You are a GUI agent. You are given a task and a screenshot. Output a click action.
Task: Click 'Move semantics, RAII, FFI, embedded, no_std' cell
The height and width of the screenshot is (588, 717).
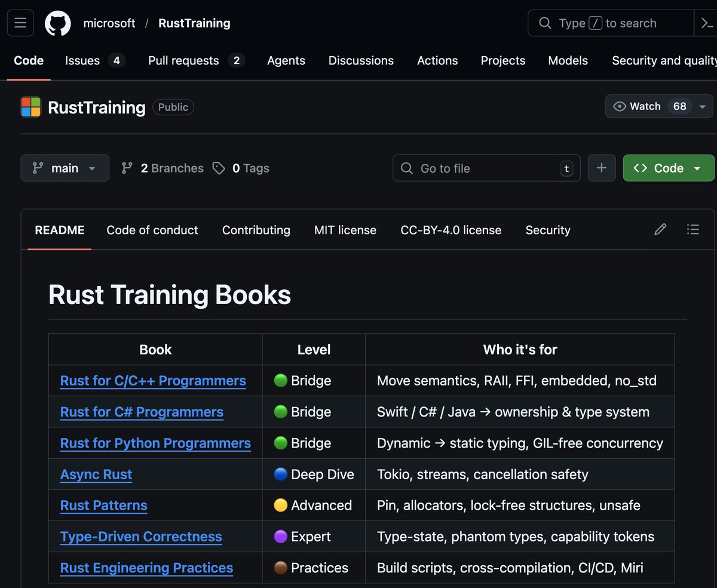click(x=520, y=381)
